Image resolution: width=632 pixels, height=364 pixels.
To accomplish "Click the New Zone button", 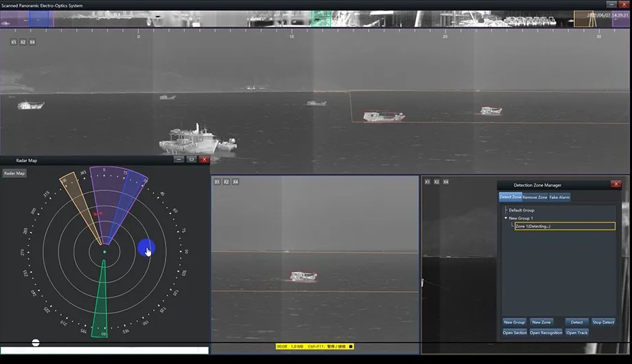I will [541, 321].
